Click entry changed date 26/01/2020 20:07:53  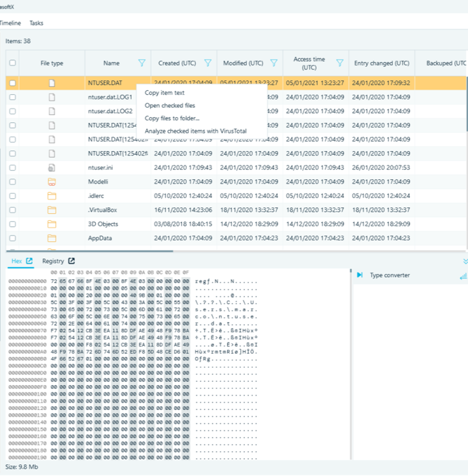381,167
